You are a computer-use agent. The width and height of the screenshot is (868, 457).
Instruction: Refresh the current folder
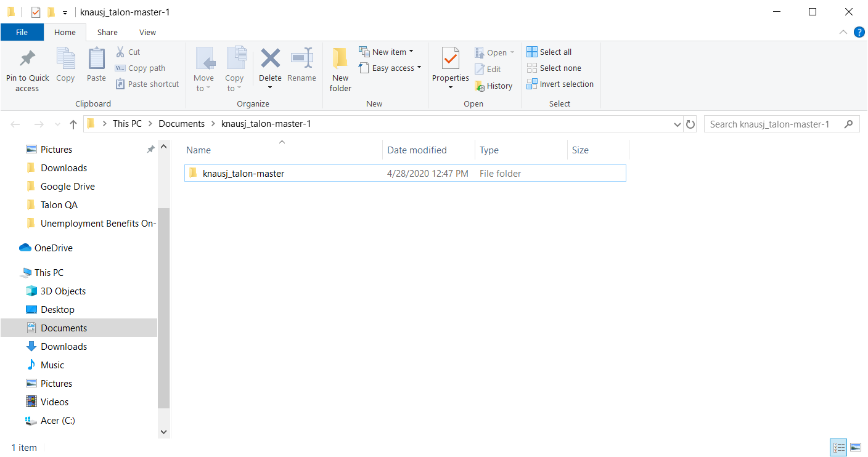point(690,124)
